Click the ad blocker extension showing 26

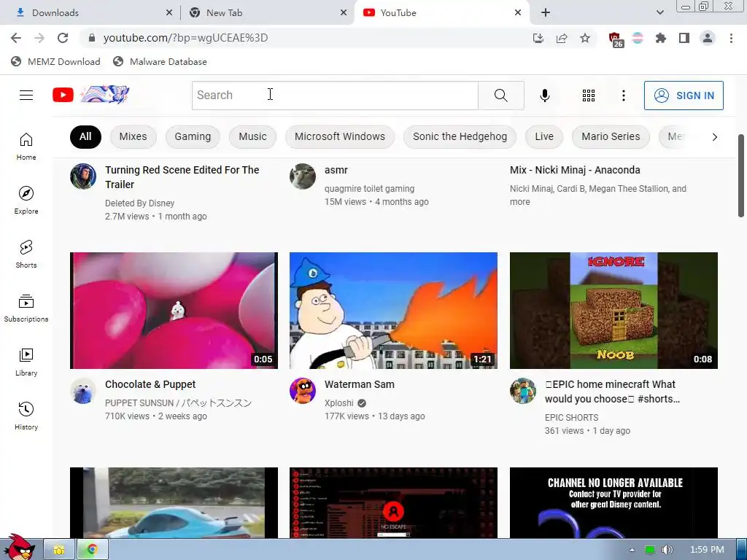(x=616, y=39)
